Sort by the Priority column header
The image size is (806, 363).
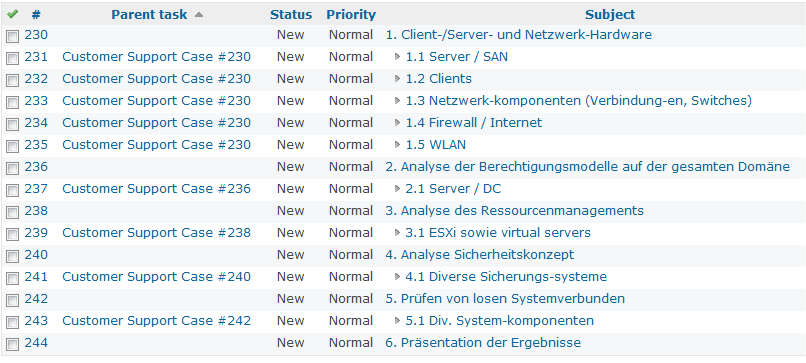click(351, 15)
